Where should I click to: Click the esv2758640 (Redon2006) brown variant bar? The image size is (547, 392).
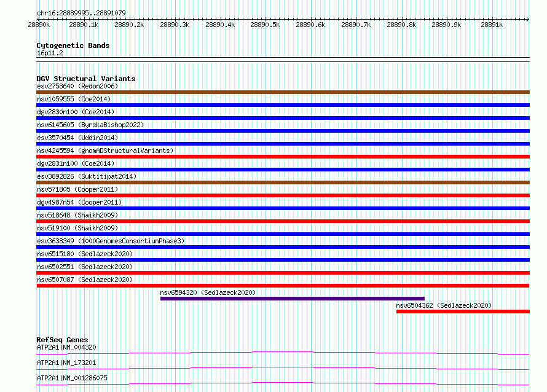coord(283,92)
